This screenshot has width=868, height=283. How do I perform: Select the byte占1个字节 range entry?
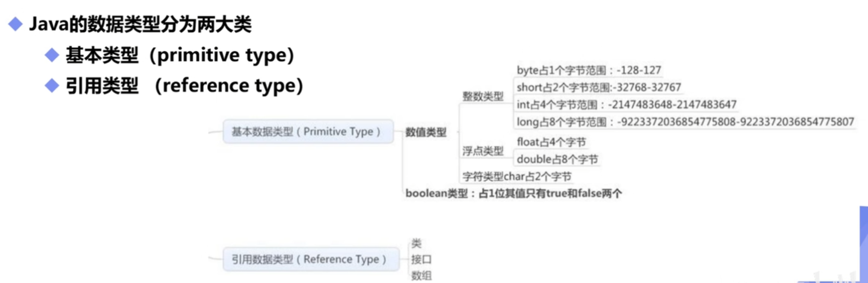(589, 70)
